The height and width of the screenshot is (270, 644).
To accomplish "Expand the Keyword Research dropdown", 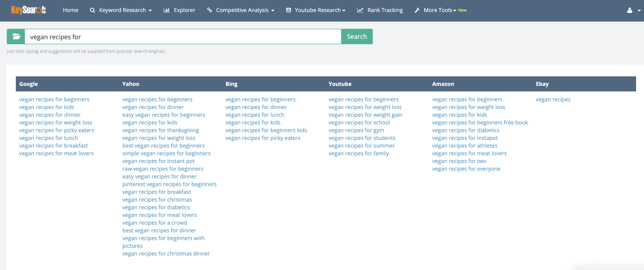I will tap(123, 10).
